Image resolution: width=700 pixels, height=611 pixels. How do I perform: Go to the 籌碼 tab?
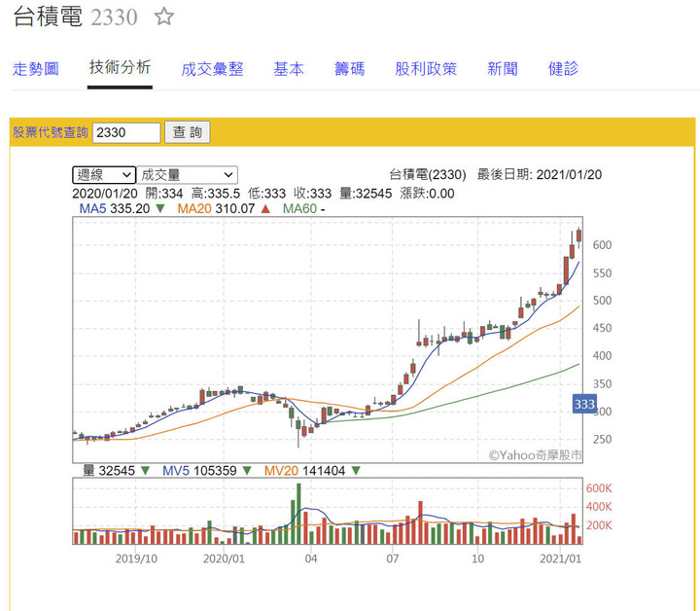click(x=350, y=69)
